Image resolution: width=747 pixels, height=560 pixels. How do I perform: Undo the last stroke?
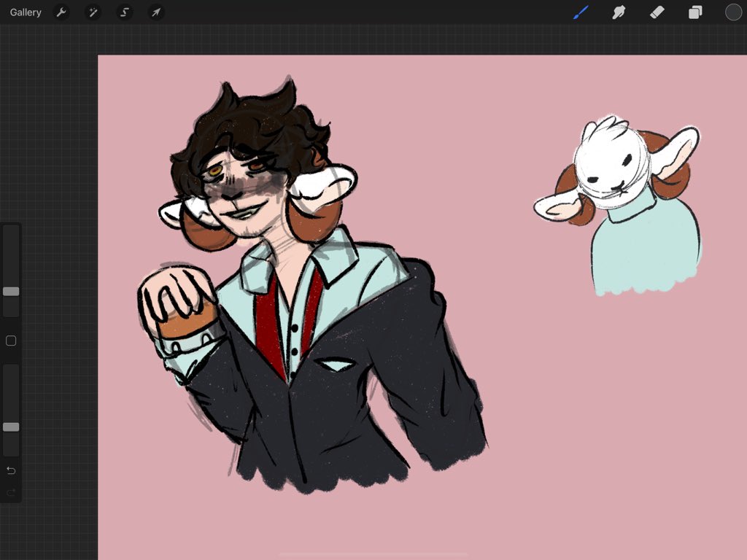point(11,470)
